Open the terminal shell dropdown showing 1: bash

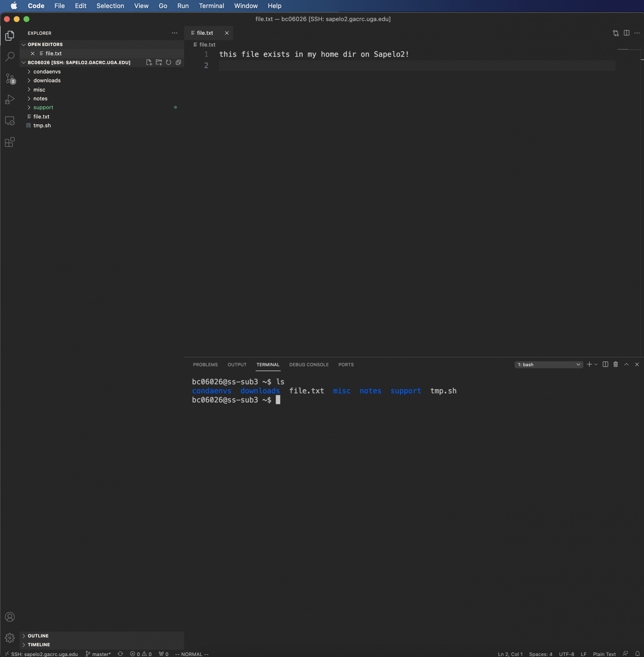548,364
